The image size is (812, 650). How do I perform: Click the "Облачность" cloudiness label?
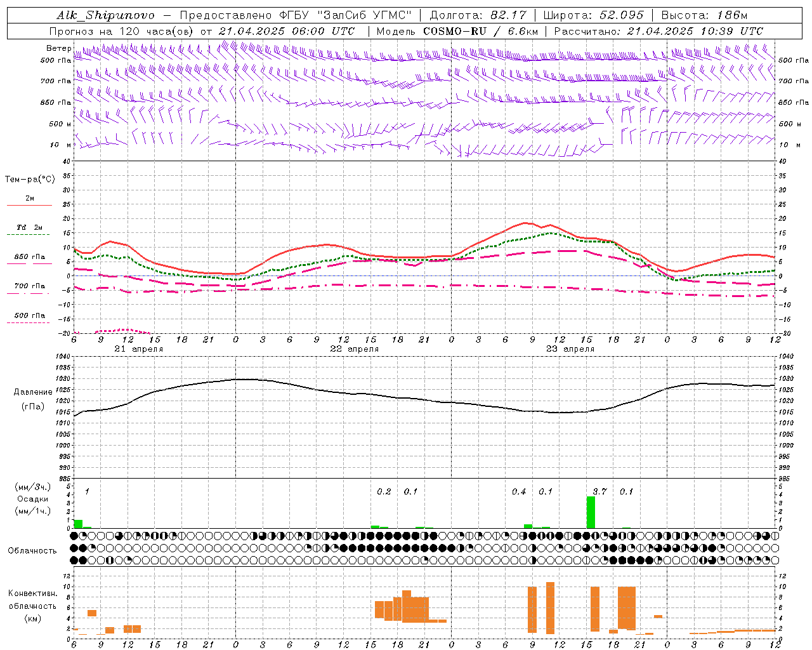[x=32, y=551]
